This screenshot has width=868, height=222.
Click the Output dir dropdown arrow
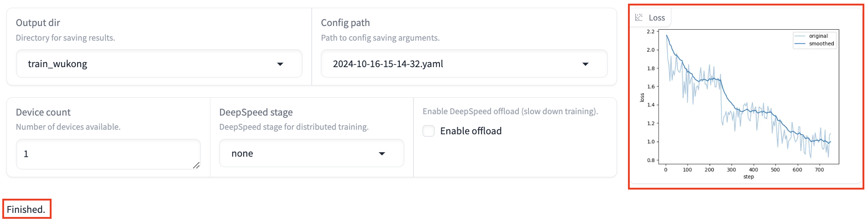(280, 64)
